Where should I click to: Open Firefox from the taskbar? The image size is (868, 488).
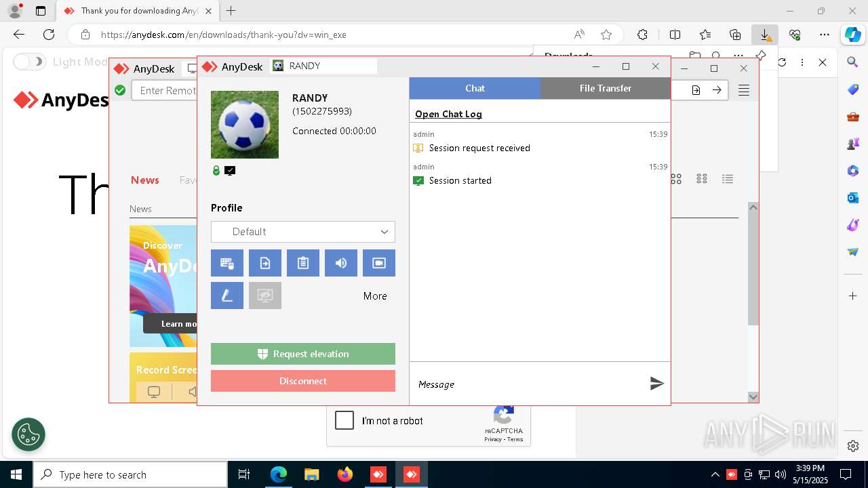click(345, 474)
